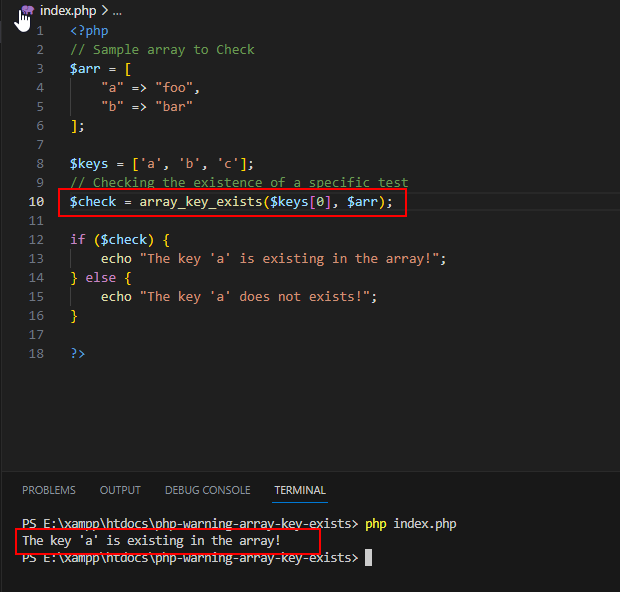620x592 pixels.
Task: Click the "b" array key on line 5
Action: [x=113, y=106]
